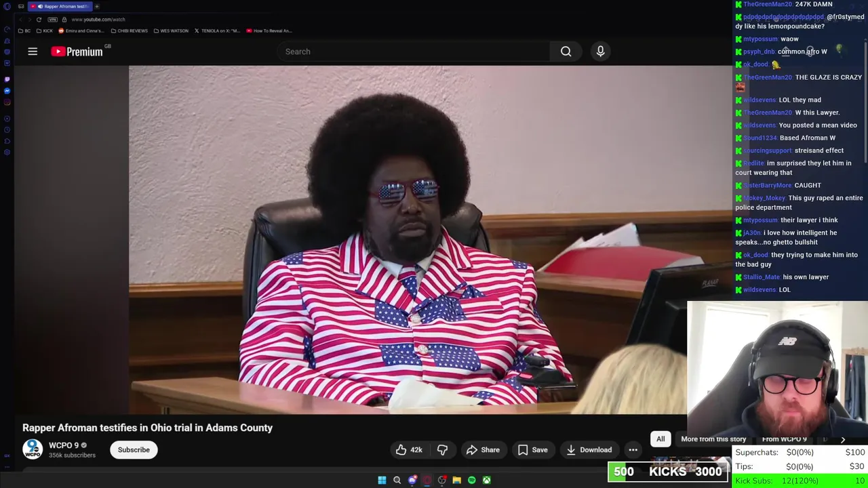Open sidebar settings gear icon
The height and width of the screenshot is (488, 868).
coord(7,152)
